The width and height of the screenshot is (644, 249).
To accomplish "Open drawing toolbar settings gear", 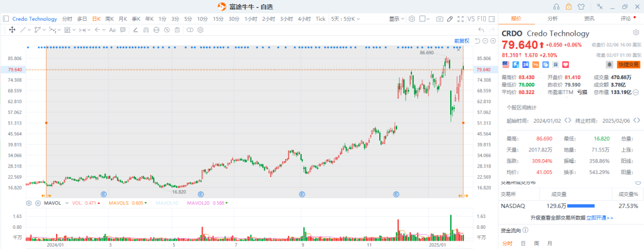I will [x=200, y=30].
